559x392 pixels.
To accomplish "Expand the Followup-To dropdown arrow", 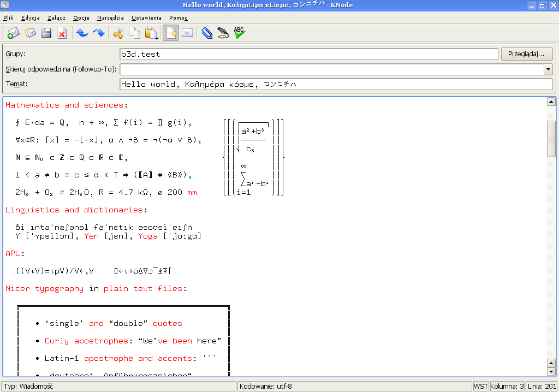I will 548,69.
